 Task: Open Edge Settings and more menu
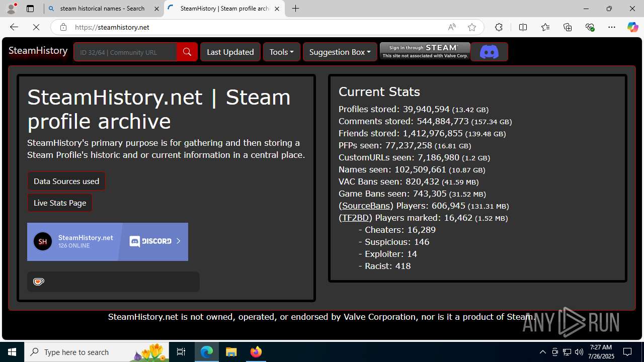pos(612,27)
